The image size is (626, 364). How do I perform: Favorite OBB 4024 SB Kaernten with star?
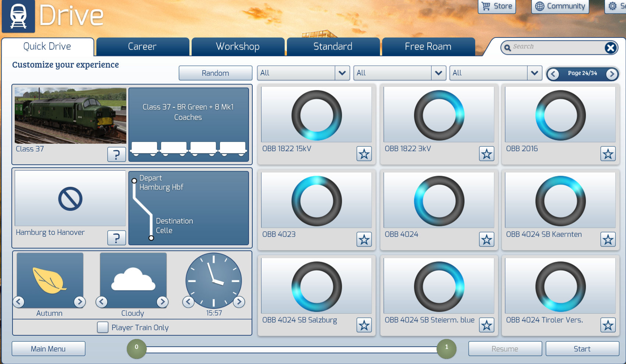(608, 240)
